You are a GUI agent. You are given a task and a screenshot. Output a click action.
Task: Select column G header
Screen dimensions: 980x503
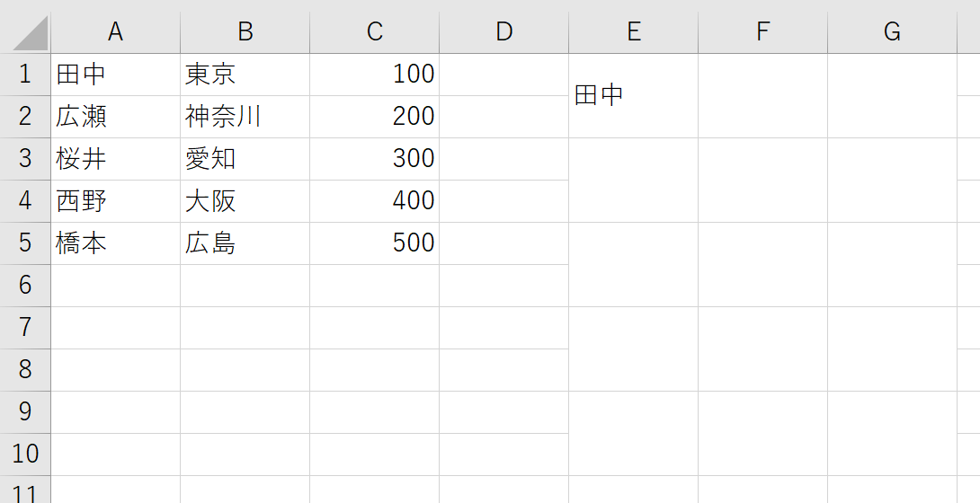coord(892,31)
